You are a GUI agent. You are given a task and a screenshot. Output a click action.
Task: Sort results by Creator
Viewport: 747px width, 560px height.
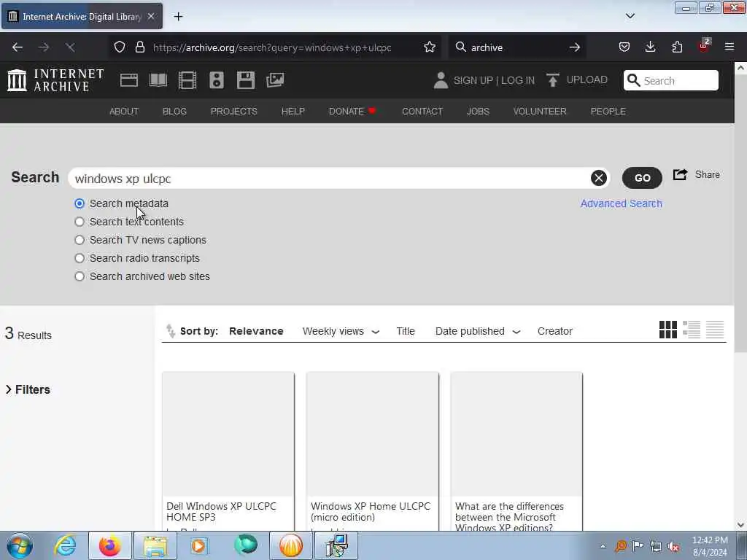click(555, 331)
